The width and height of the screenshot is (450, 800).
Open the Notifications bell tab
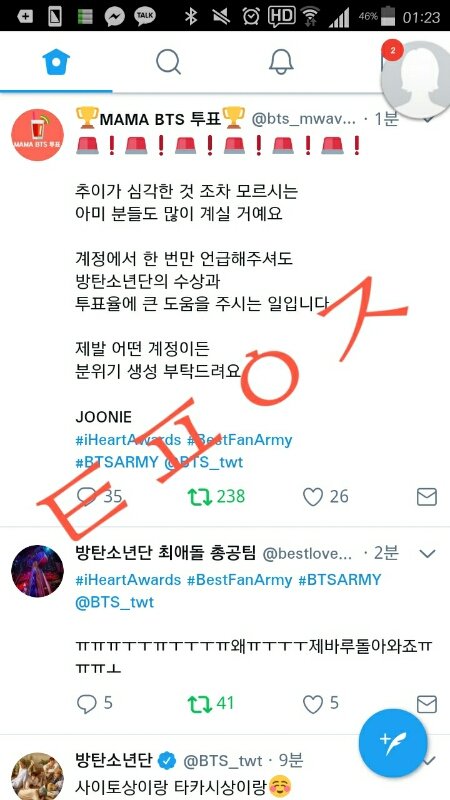281,62
